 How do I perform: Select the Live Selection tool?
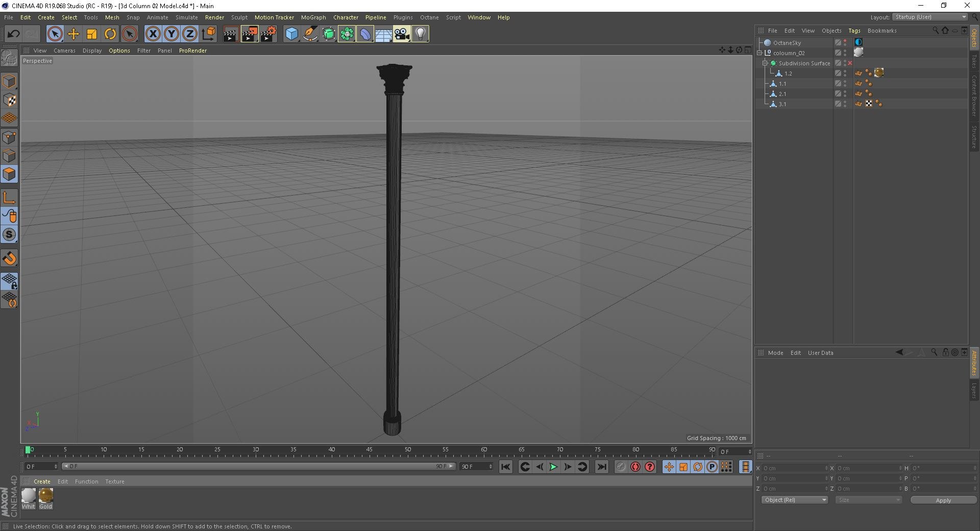(55, 34)
